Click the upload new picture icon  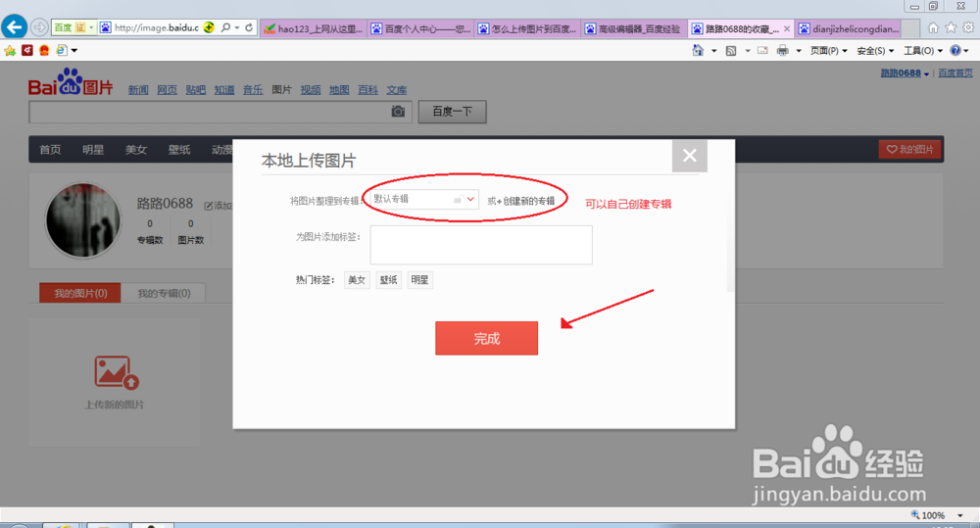117,372
